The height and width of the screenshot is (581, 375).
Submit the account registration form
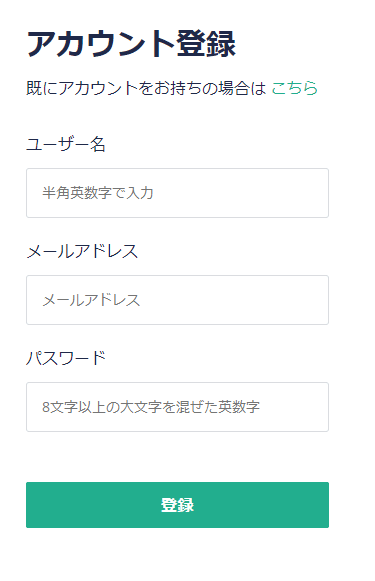coord(177,505)
